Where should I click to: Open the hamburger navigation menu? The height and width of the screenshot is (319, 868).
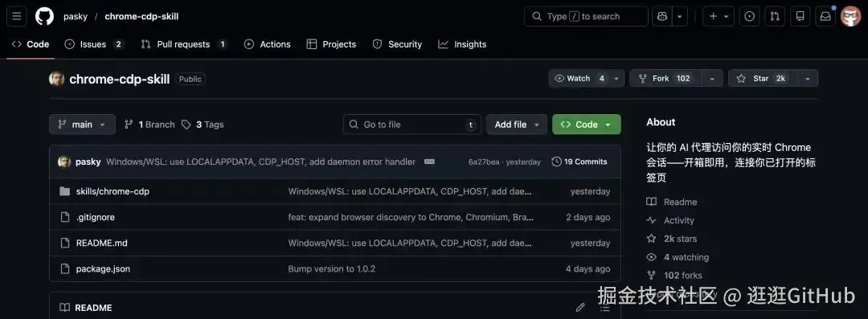click(x=17, y=17)
